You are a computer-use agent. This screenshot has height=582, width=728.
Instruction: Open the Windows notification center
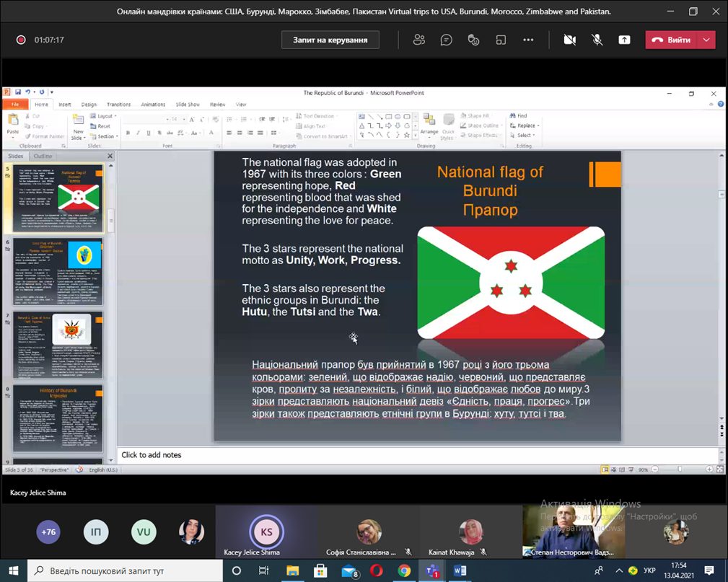[709, 570]
